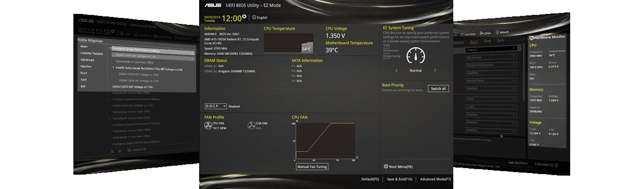Open the Partial Initialization dropdown in Boot window

click(492, 65)
